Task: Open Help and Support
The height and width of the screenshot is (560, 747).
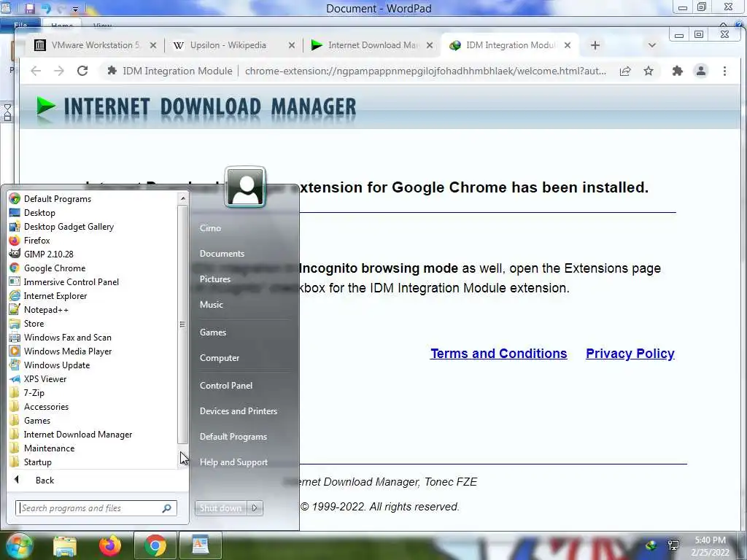Action: coord(233,462)
